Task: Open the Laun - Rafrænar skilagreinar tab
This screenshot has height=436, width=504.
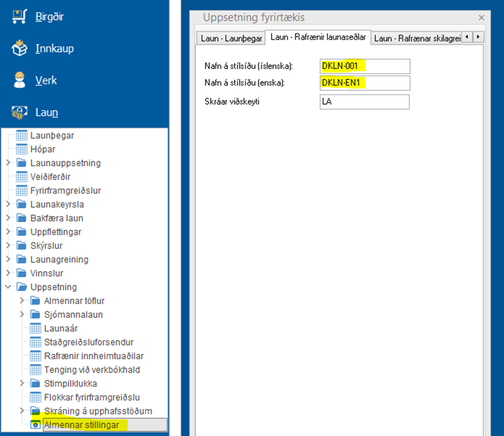Action: tap(416, 38)
